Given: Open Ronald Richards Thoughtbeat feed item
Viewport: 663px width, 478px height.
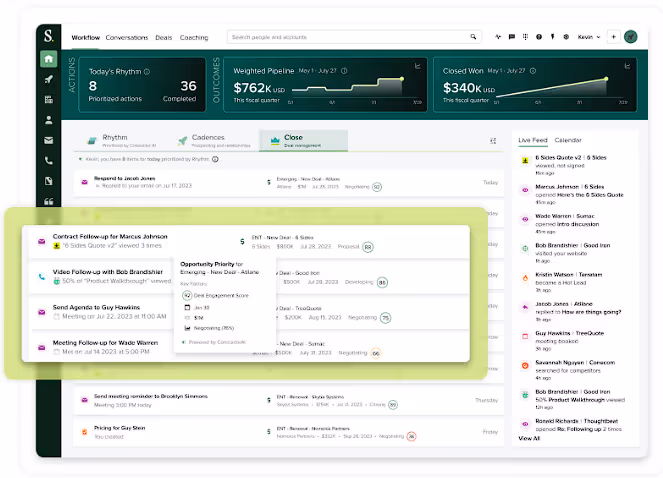Looking at the screenshot, I should coord(575,425).
